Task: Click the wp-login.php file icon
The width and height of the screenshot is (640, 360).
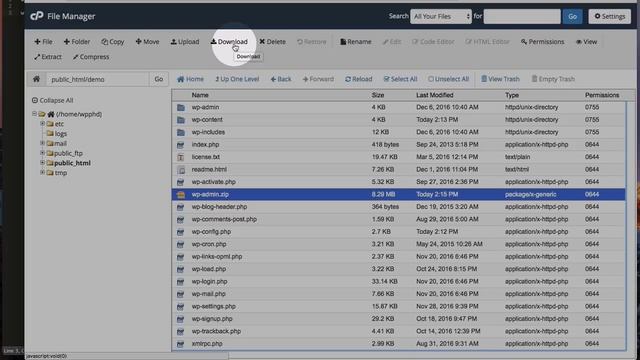Action: pyautogui.click(x=180, y=282)
